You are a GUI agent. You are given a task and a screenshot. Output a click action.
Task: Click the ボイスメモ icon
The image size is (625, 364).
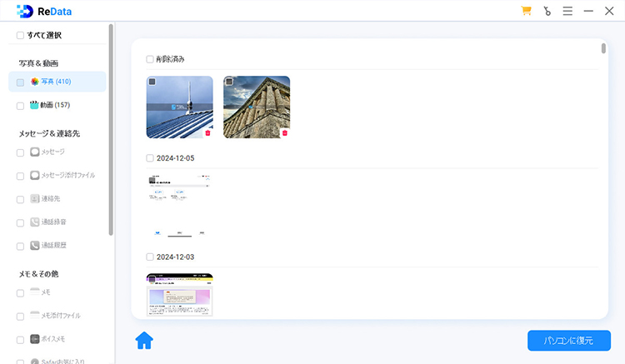pyautogui.click(x=35, y=339)
